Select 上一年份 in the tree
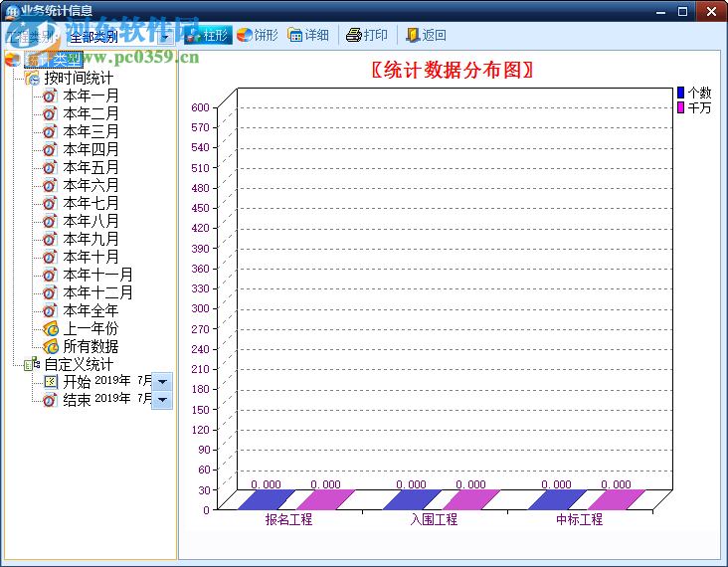728x567 pixels. click(91, 328)
